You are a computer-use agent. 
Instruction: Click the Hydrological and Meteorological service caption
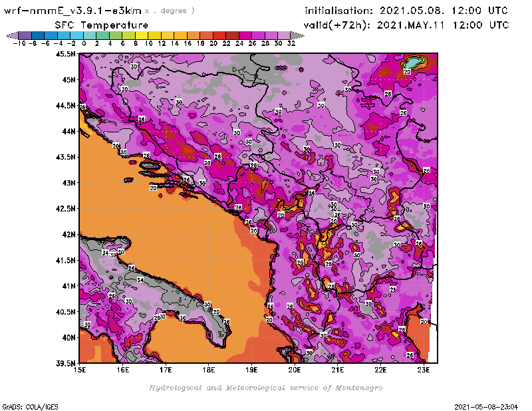(265, 388)
